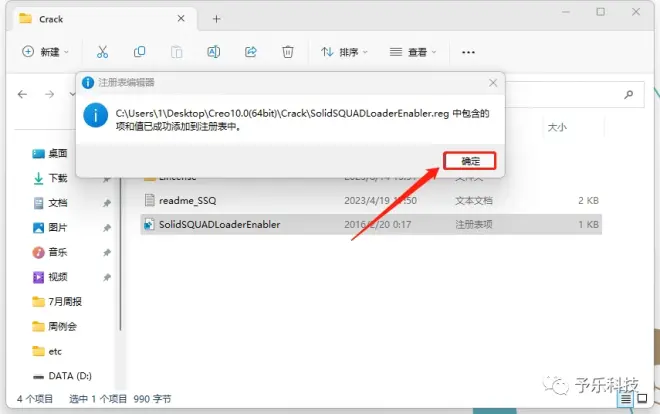Click pin icon next to 视频
Screen dimensions: 660x414
tap(107, 277)
